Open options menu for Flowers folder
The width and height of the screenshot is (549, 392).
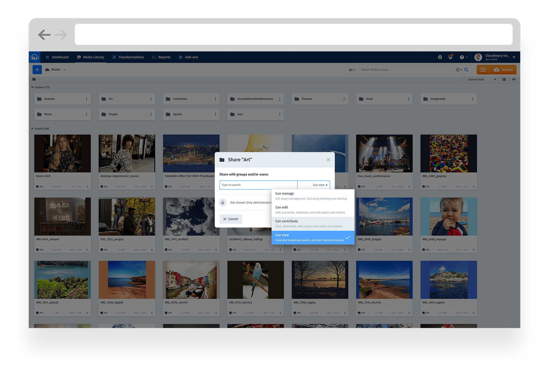click(x=344, y=99)
